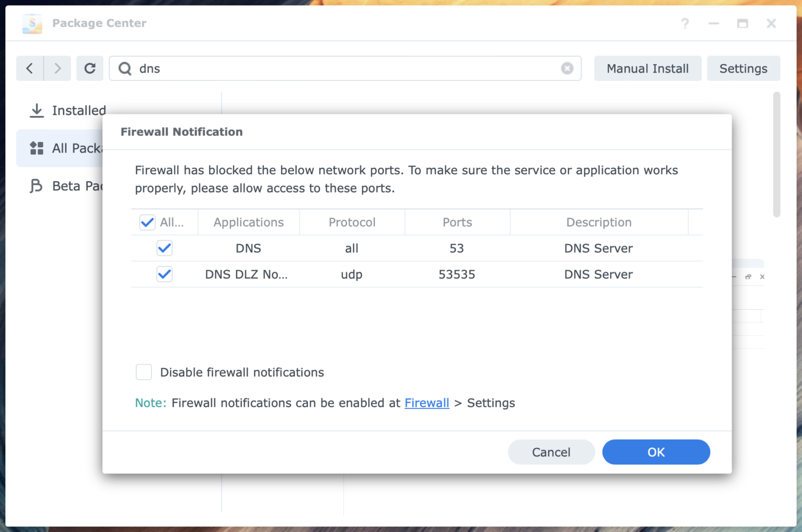Uncheck the DNS DLZ udp 53535 row
The width and height of the screenshot is (802, 532).
tap(164, 274)
